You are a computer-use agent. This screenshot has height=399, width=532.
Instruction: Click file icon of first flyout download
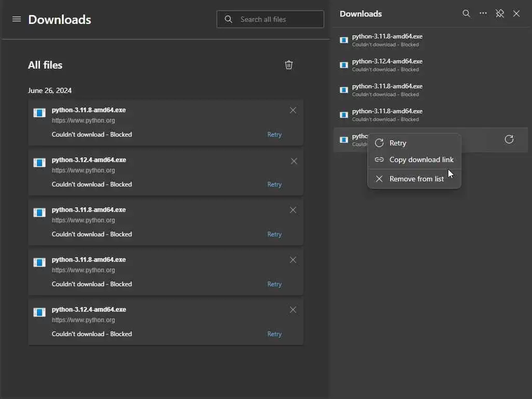[x=344, y=40]
